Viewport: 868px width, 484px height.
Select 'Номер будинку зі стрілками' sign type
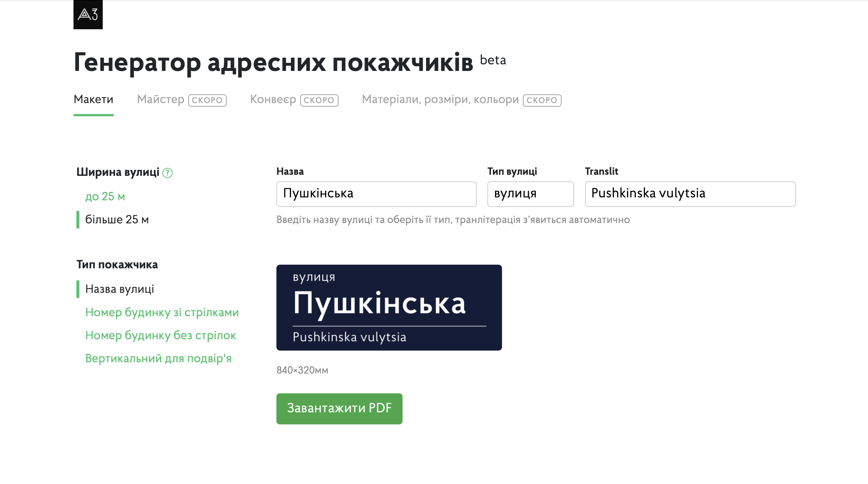pyautogui.click(x=162, y=312)
